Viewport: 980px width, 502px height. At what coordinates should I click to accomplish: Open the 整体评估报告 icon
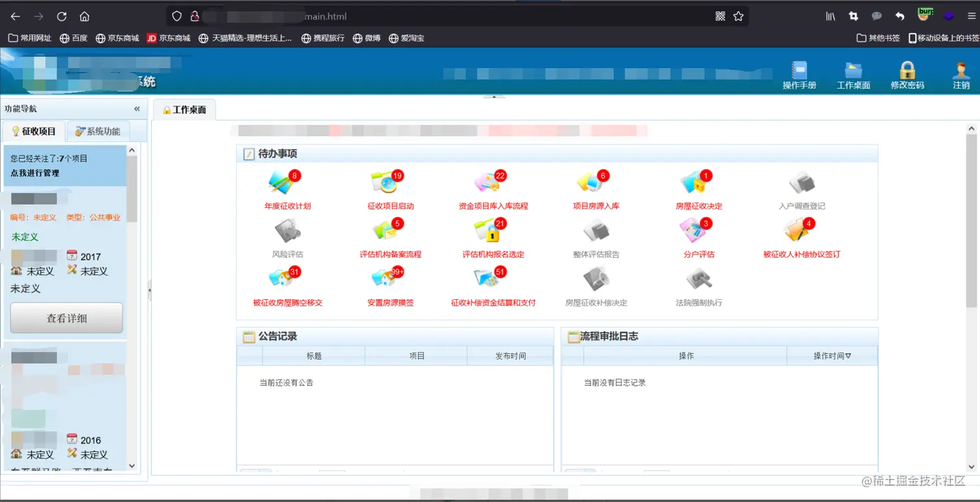[x=596, y=231]
